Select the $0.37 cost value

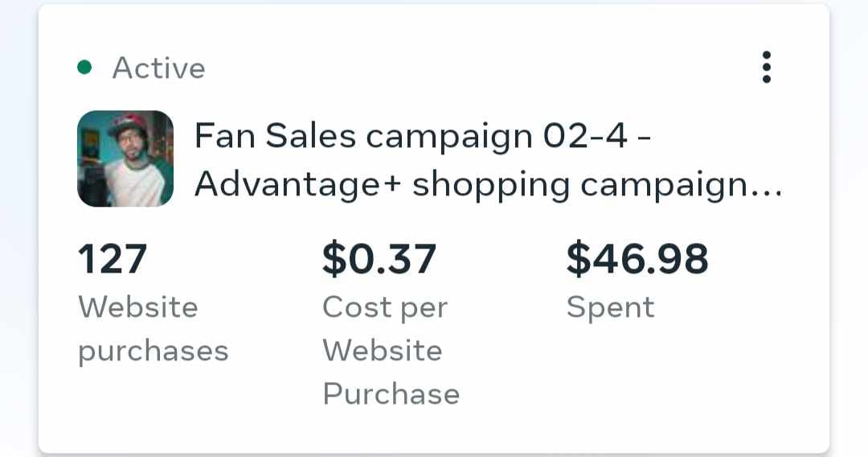tap(379, 259)
